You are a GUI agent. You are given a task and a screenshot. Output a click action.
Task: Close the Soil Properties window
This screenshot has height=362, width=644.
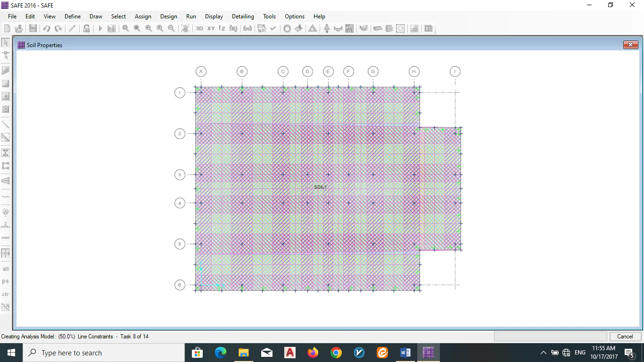[x=630, y=45]
